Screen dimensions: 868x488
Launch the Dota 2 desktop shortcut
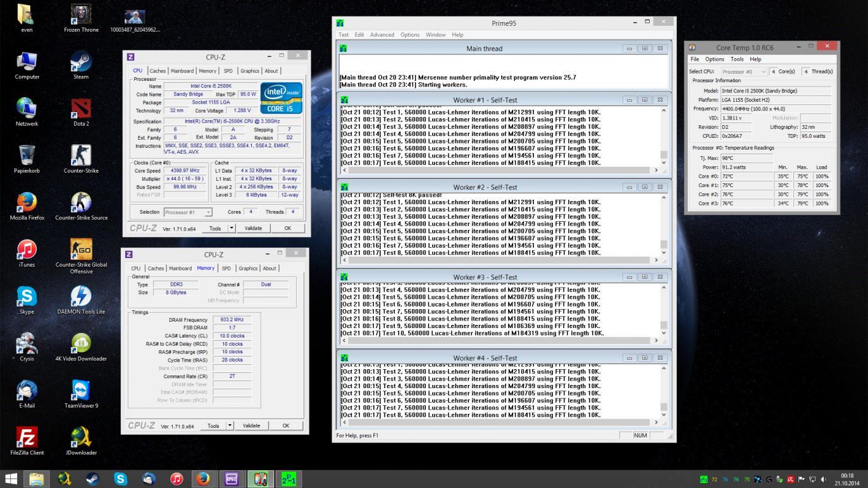[x=81, y=112]
